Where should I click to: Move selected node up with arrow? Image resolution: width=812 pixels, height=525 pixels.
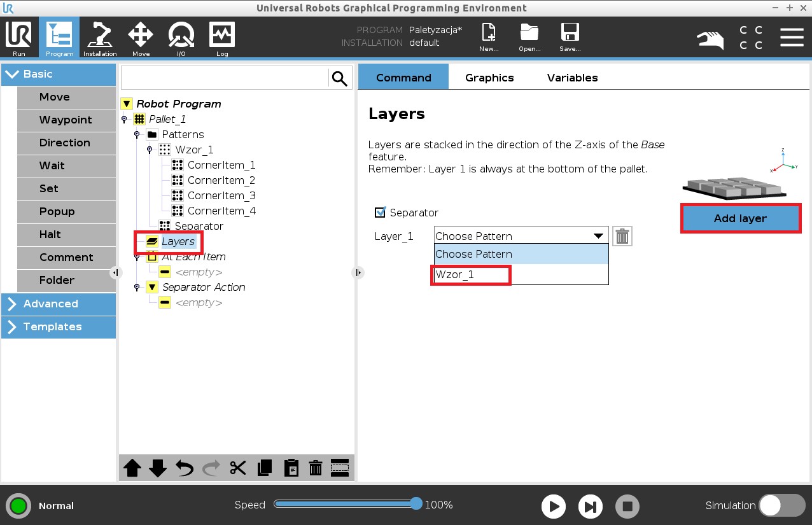(132, 468)
